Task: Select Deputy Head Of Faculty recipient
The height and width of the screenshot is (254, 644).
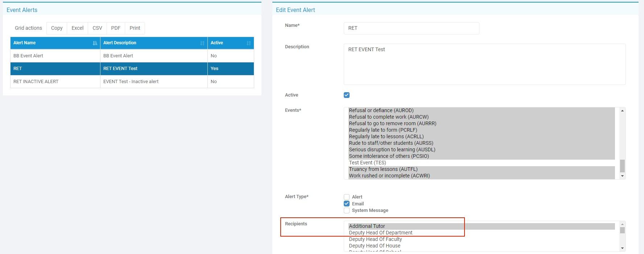Action: [375, 239]
